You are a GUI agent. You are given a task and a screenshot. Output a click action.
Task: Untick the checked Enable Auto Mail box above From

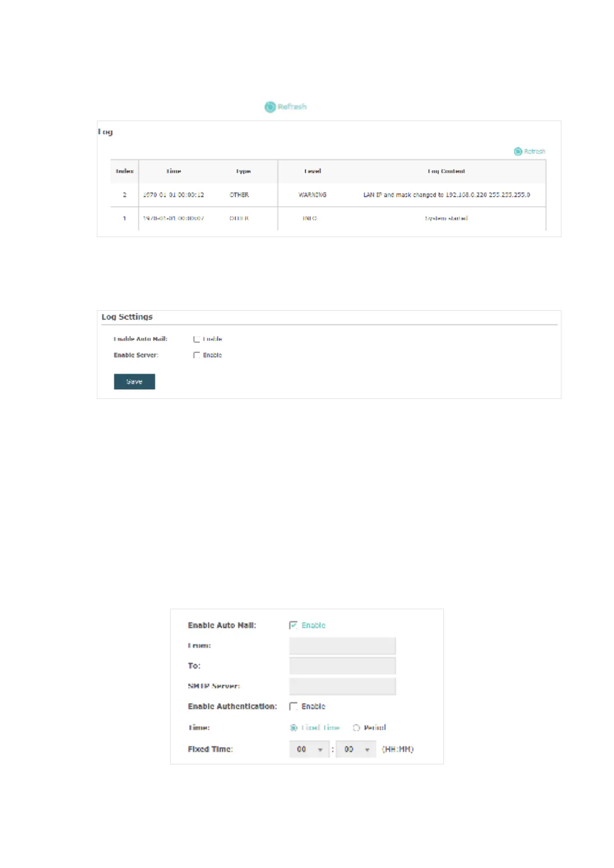click(x=293, y=625)
